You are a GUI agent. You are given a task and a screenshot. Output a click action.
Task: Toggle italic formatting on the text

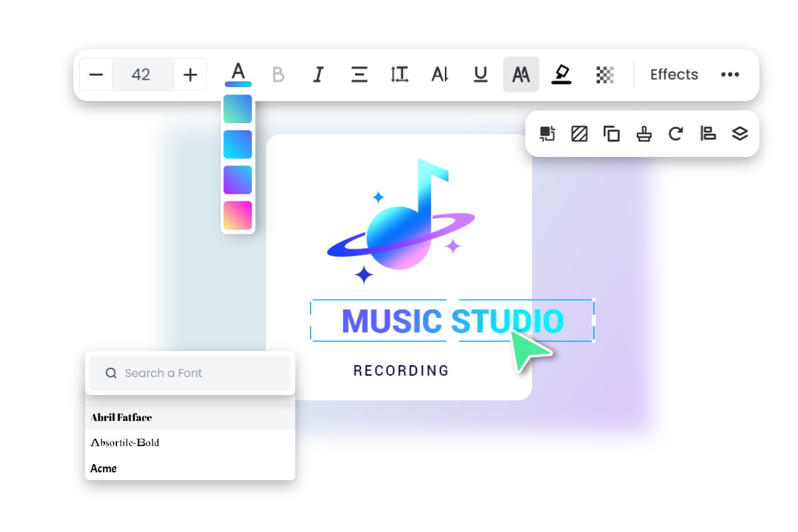(318, 74)
